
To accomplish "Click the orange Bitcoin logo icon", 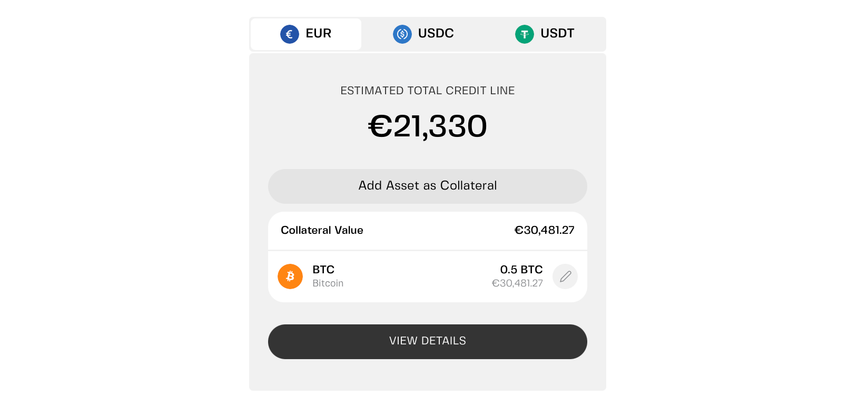I will click(290, 276).
